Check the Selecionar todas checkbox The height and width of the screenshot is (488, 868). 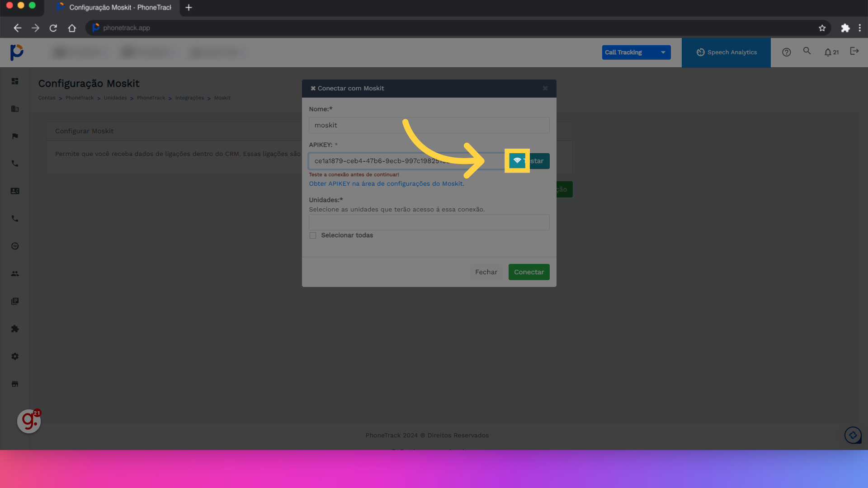pos(313,235)
